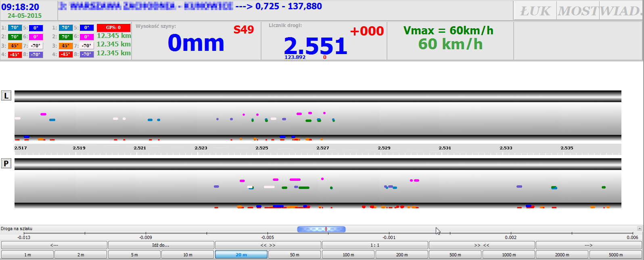This screenshot has width=644, height=260.
Task: Click the L left rail label icon
Action: (x=6, y=96)
